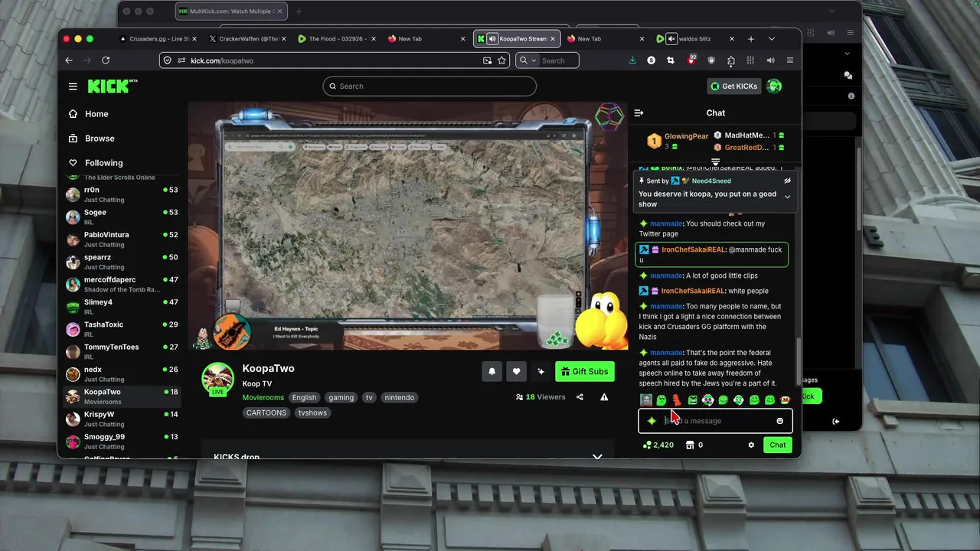Click the sparkle KICKs gift icon beside Gift Subs

tap(541, 372)
